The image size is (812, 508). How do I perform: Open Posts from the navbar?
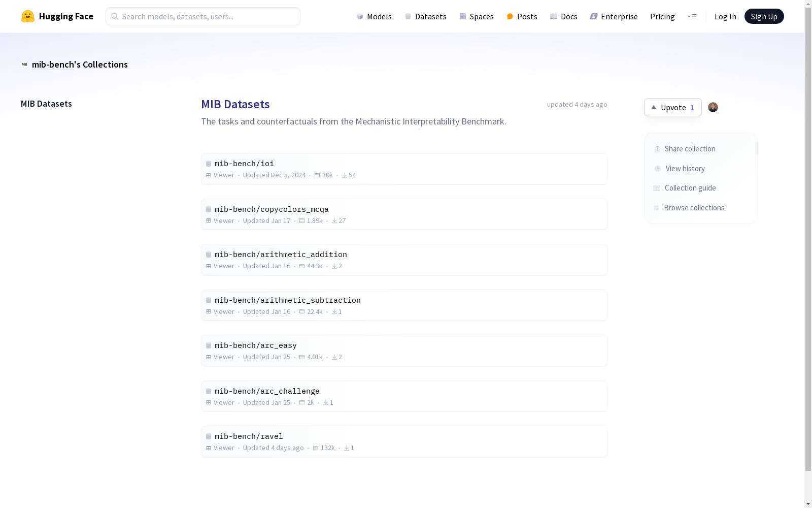tap(522, 16)
